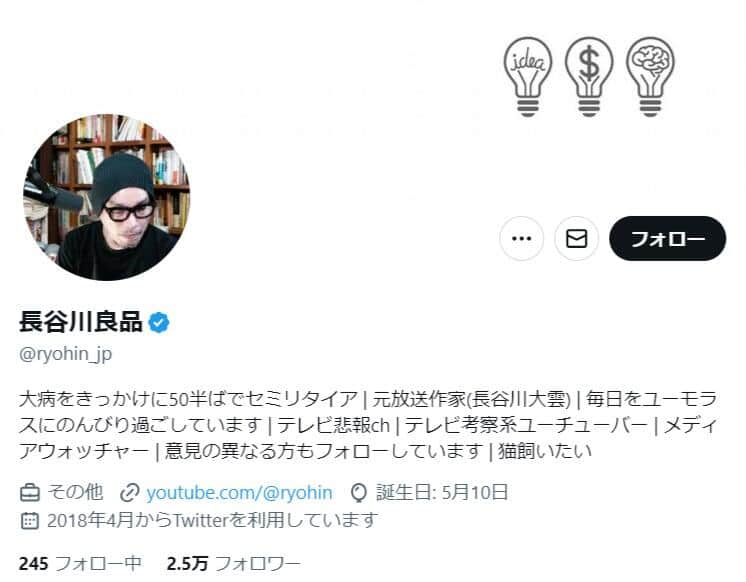Open the profile avatar photo
The height and width of the screenshot is (582, 746).
(107, 197)
